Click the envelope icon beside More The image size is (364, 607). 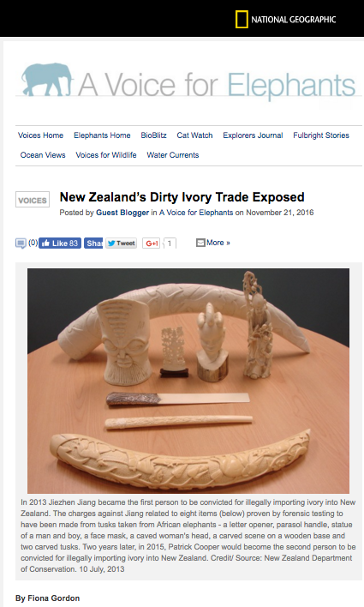click(x=200, y=243)
